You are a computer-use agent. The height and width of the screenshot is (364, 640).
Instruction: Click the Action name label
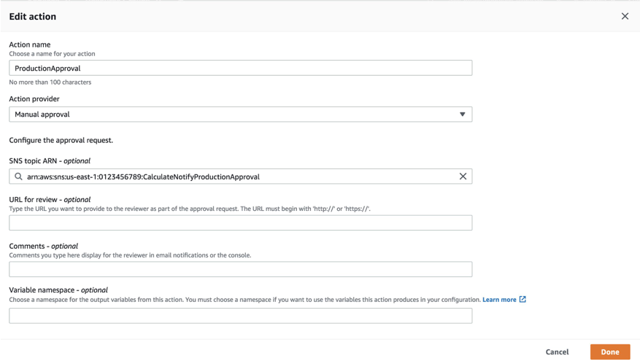click(x=30, y=44)
